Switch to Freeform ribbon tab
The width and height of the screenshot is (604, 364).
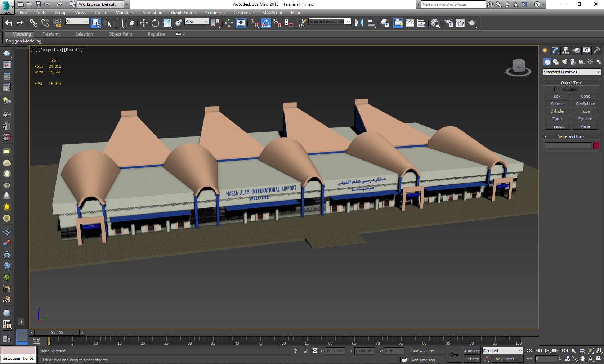coord(51,34)
